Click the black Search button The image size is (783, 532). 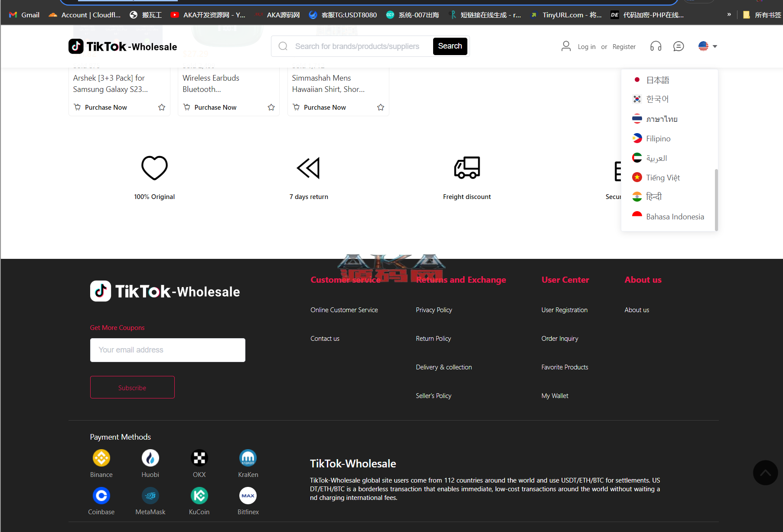450,46
